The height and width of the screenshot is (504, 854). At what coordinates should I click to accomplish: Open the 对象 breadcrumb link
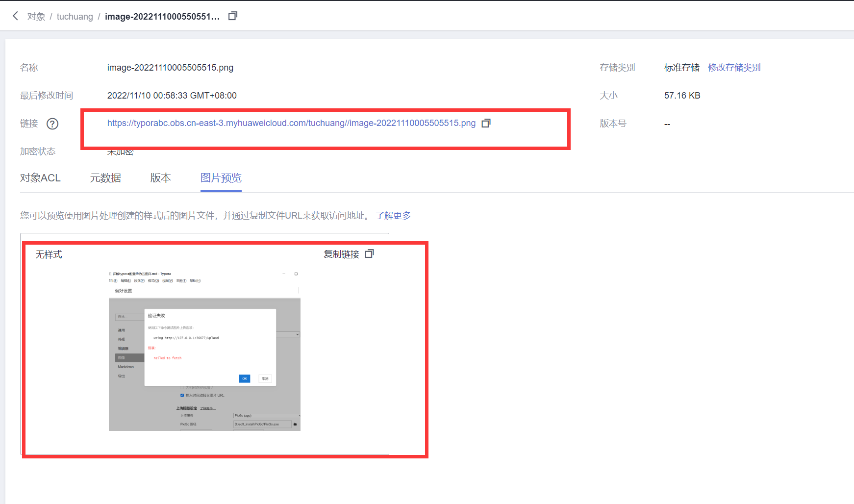pos(36,17)
